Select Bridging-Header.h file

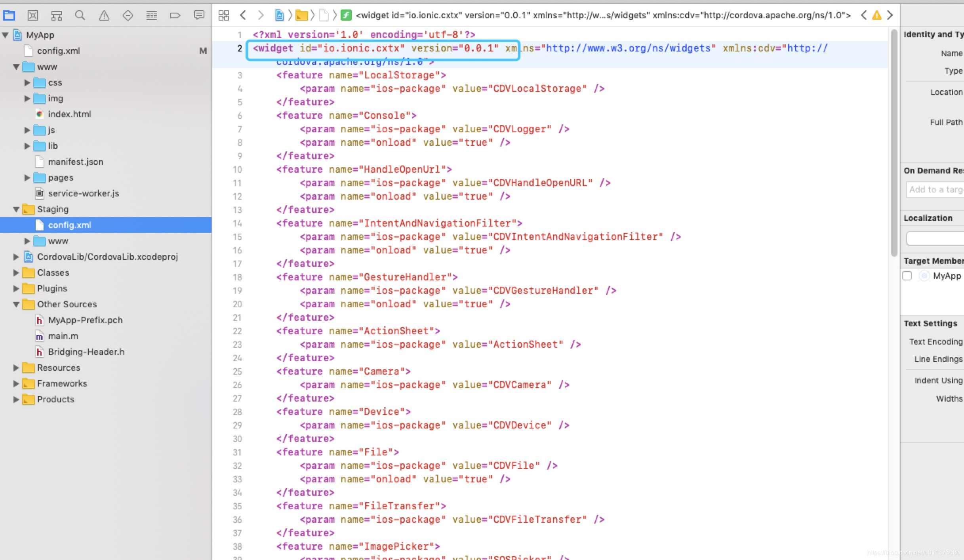pos(86,352)
